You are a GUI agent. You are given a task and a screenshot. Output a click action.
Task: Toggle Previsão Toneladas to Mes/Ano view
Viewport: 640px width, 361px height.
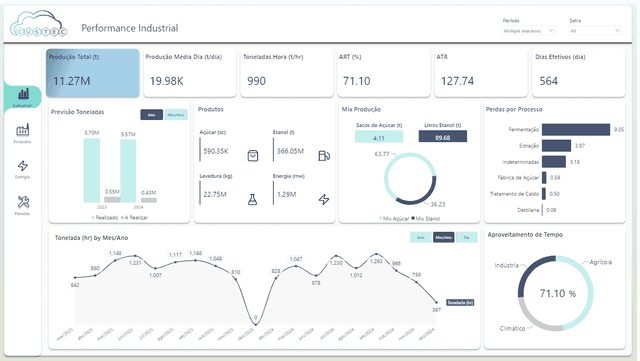pyautogui.click(x=176, y=115)
